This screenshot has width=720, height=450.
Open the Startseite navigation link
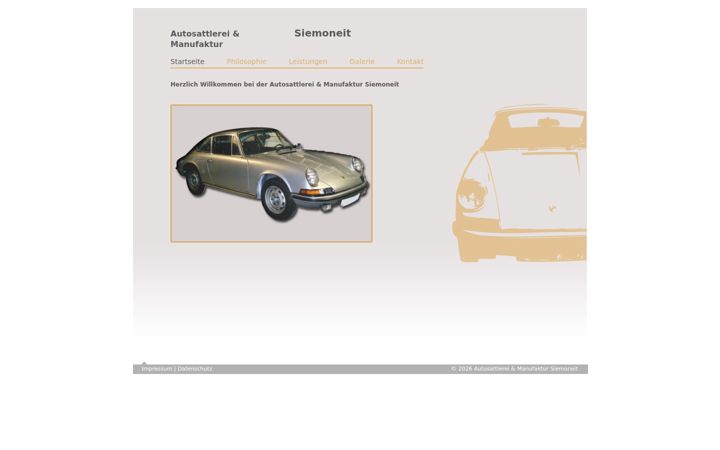pyautogui.click(x=187, y=62)
